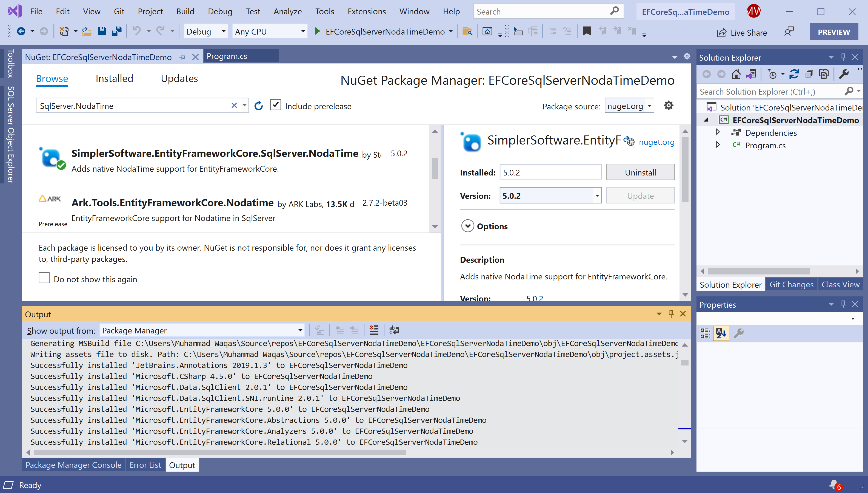Click the Solution Explorer Home icon

point(736,74)
